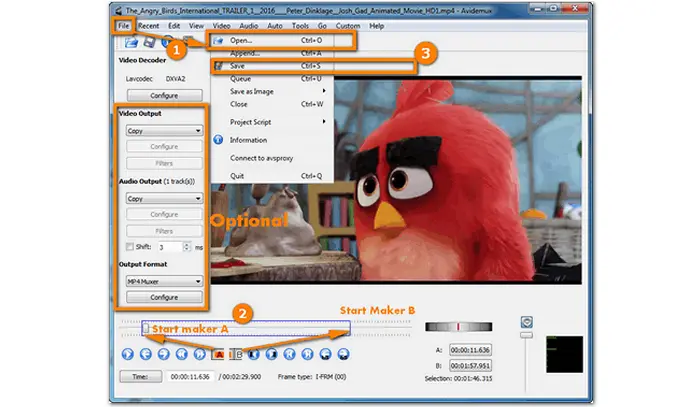Set start marker A button

pos(219,353)
